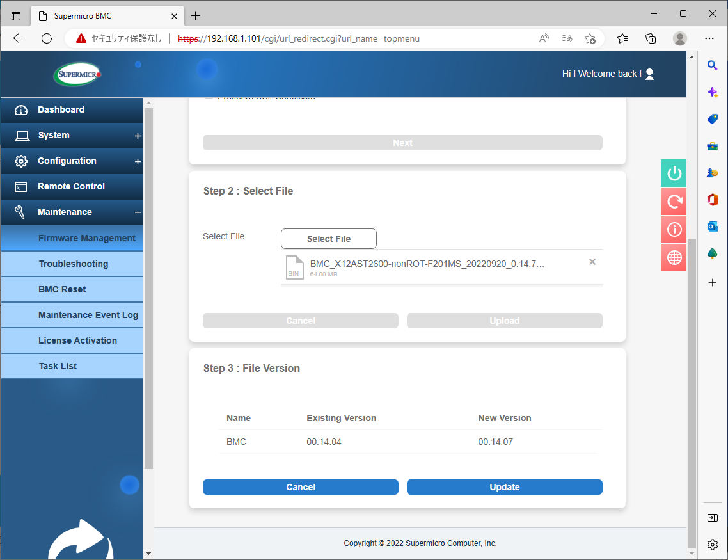Reload the page in Edge
Image resolution: width=728 pixels, height=560 pixels.
[x=47, y=38]
